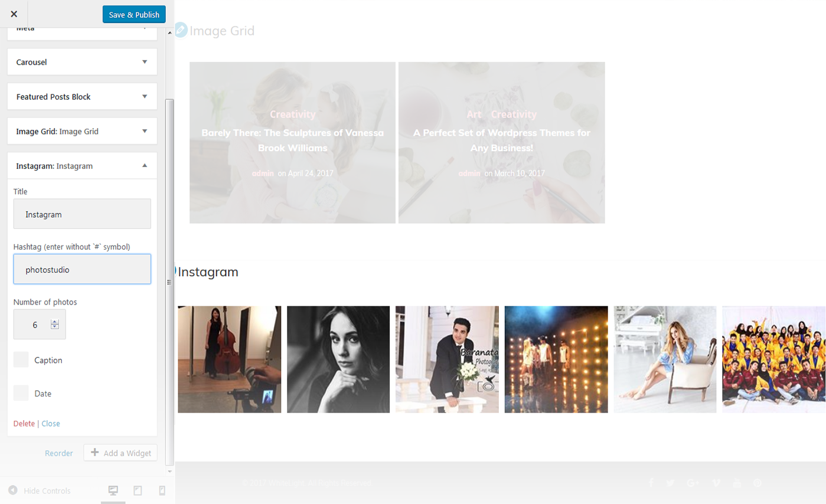
Task: Enable the Date checkbox
Action: [x=21, y=392]
